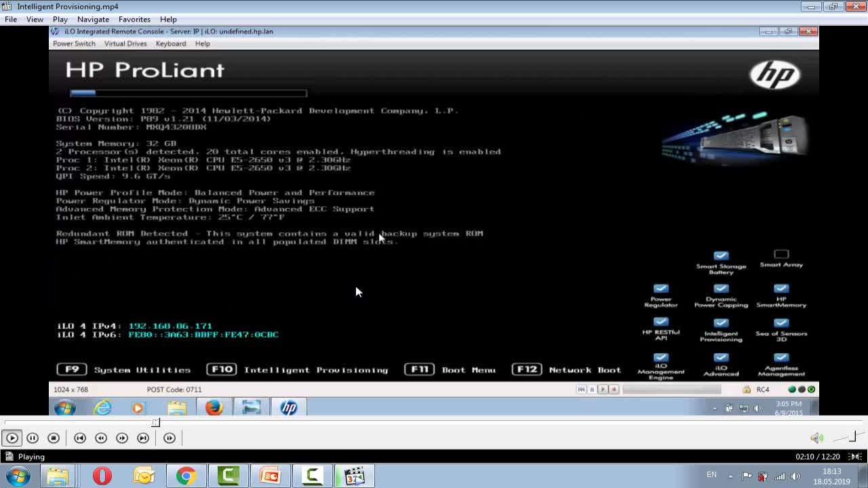Screen dimensions: 868x488
Task: Click iLO console skip-to-start button
Action: 581,389
